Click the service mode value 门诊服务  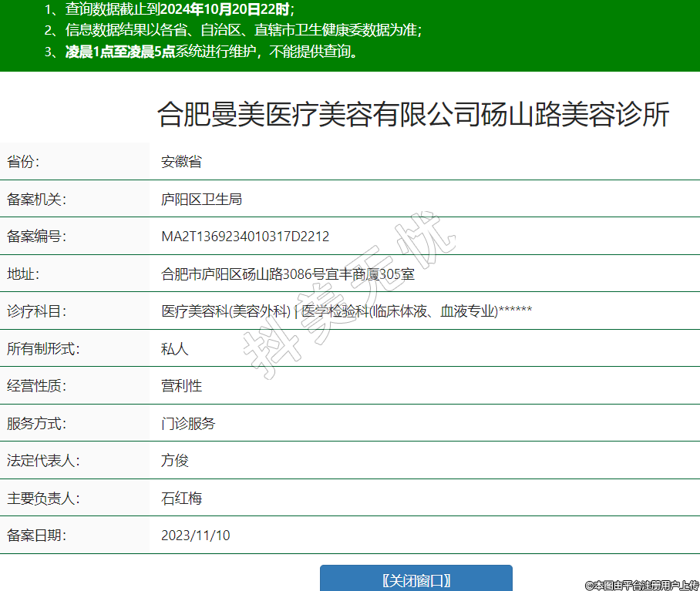[x=188, y=424]
